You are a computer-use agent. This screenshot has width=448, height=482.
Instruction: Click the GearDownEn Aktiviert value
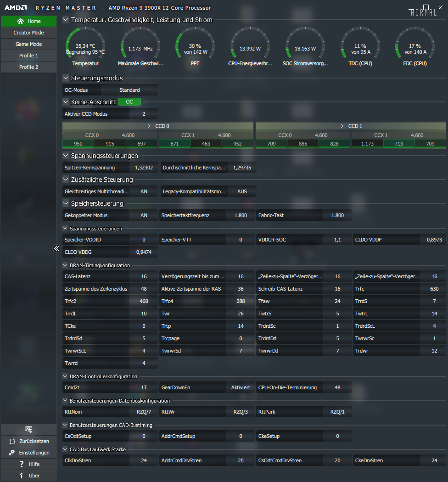pos(241,387)
